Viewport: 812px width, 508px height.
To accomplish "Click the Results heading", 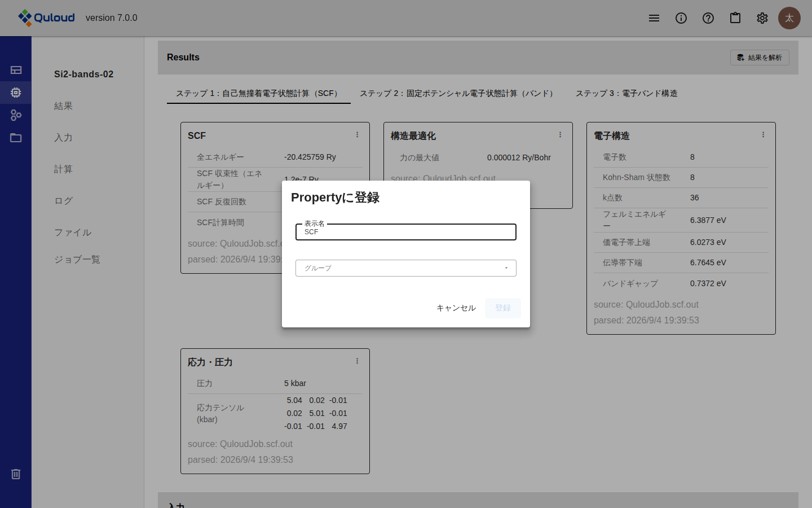I will (x=183, y=58).
